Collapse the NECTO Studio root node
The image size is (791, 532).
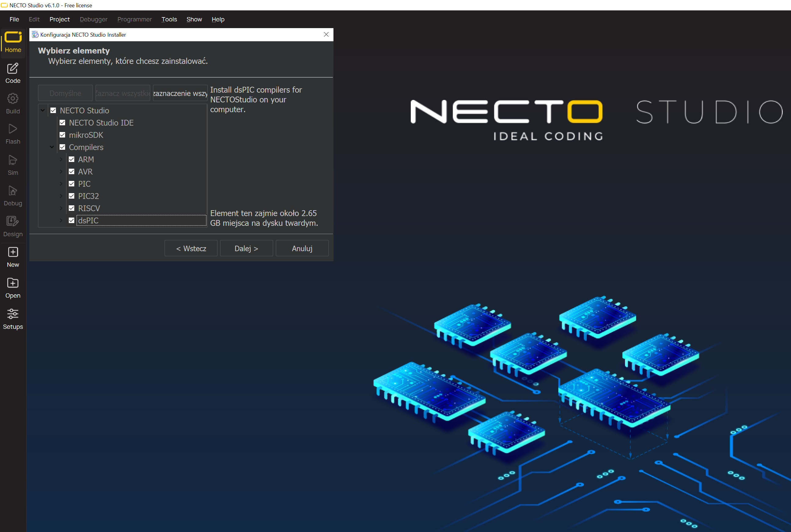pos(43,111)
